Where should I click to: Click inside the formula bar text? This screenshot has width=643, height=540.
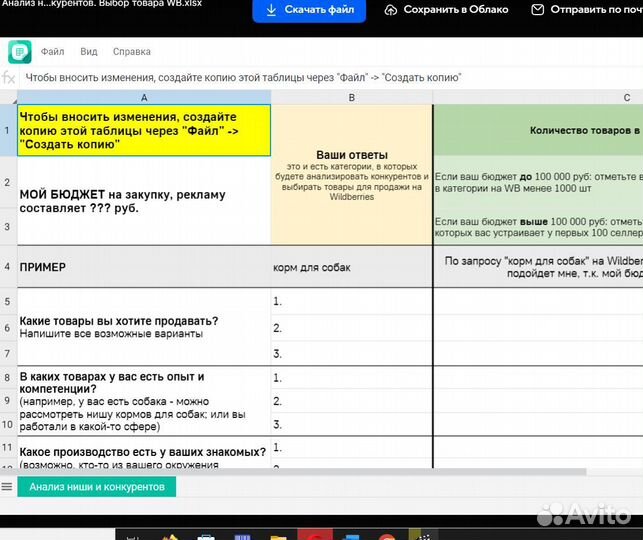[243, 78]
